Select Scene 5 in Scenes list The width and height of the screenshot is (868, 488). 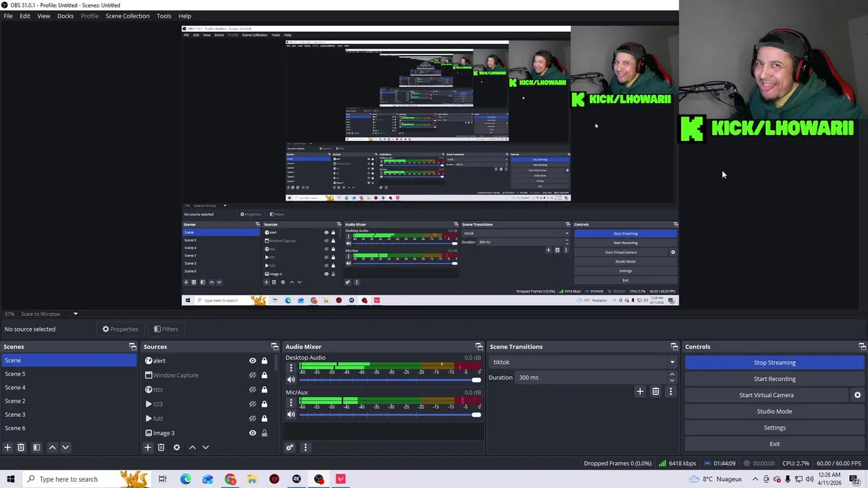coord(68,374)
